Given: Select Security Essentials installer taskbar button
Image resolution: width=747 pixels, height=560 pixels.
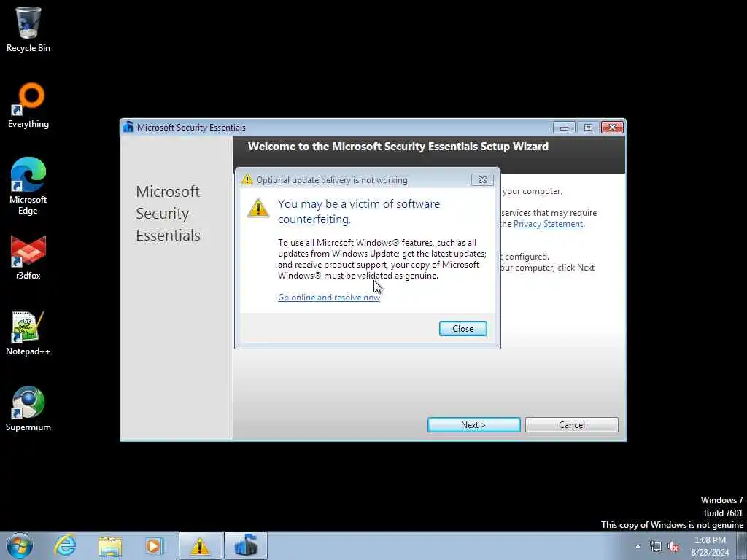Looking at the screenshot, I should [246, 545].
